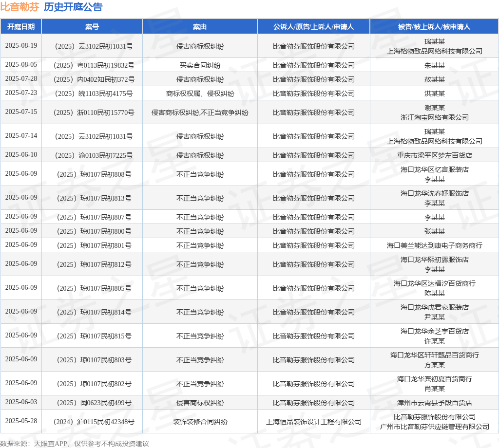Select case number (2025)琼0107民初814号
This screenshot has width=499, height=448.
click(x=94, y=312)
